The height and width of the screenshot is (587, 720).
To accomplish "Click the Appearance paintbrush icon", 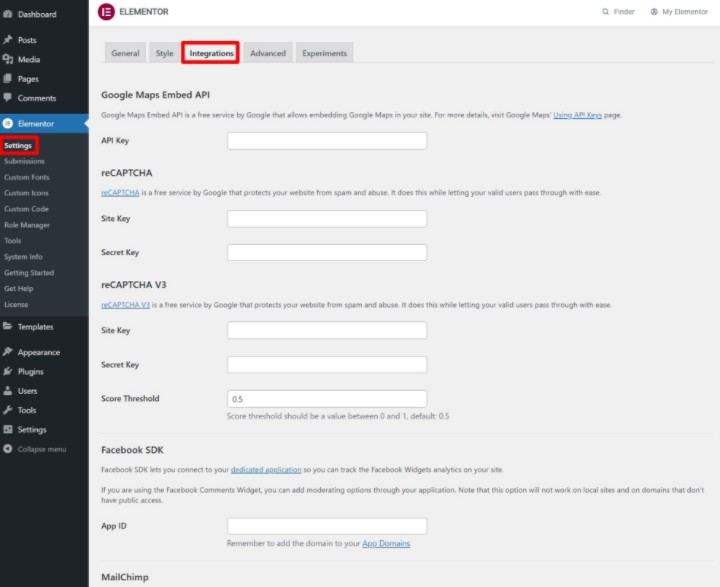I will pyautogui.click(x=8, y=352).
